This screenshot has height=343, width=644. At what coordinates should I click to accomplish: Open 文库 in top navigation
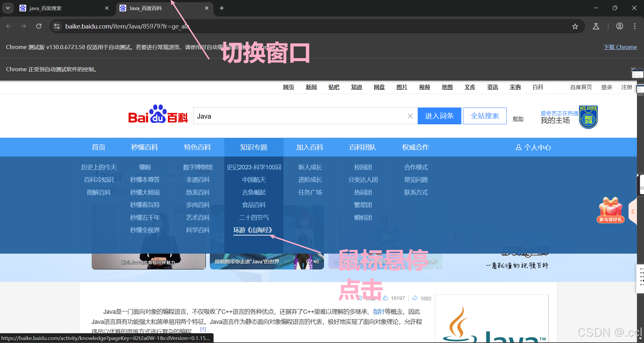(x=470, y=87)
